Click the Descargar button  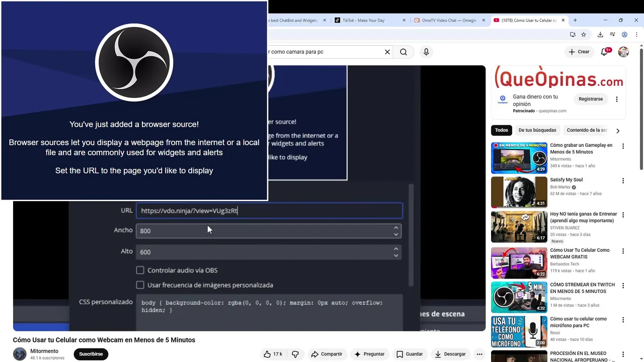(x=450, y=354)
